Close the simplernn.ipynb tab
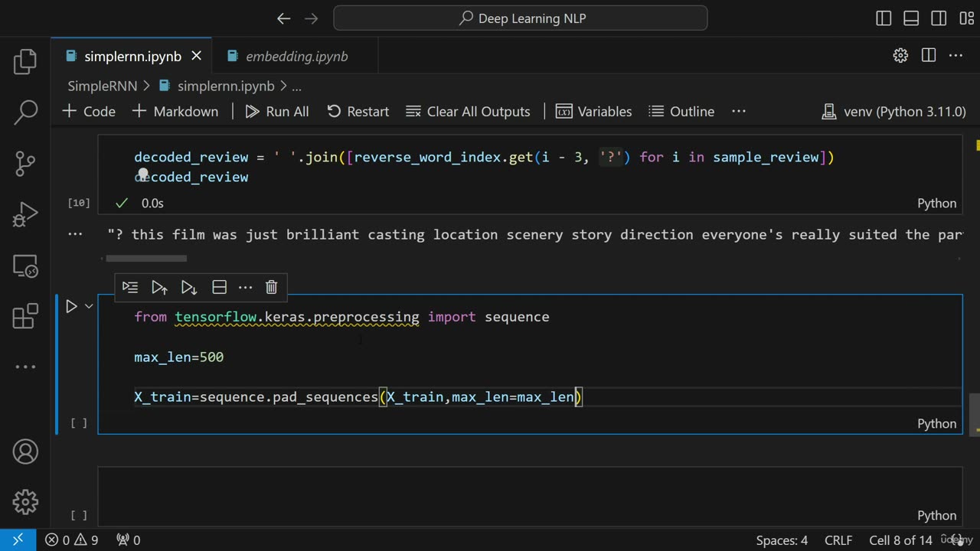Screen dimensions: 980x551 [x=196, y=56]
